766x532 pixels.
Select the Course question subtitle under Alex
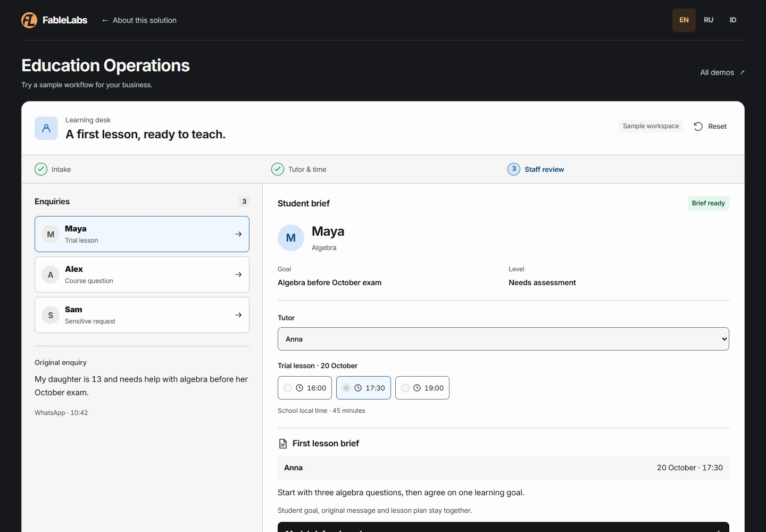89,281
